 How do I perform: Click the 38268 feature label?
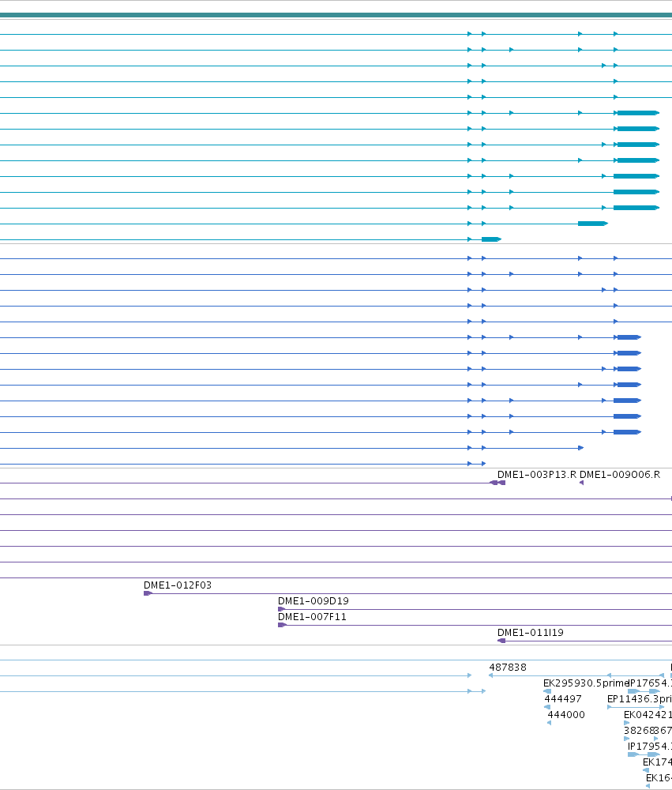click(638, 730)
